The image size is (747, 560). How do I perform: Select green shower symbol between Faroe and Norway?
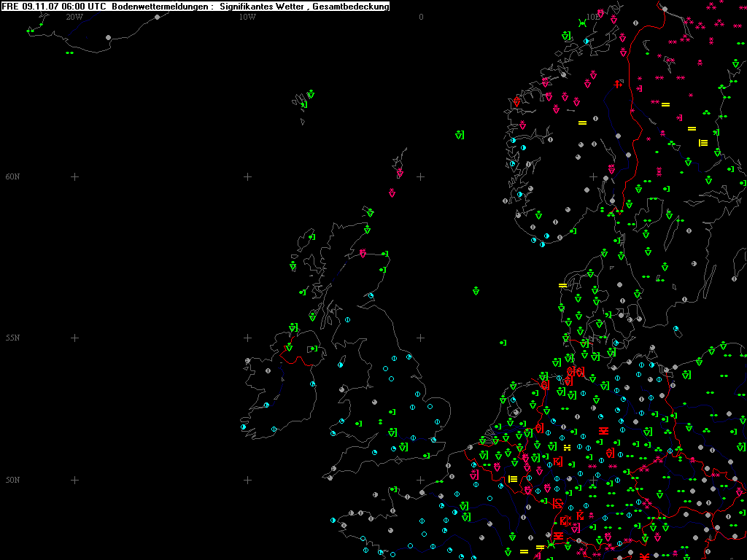pos(459,135)
